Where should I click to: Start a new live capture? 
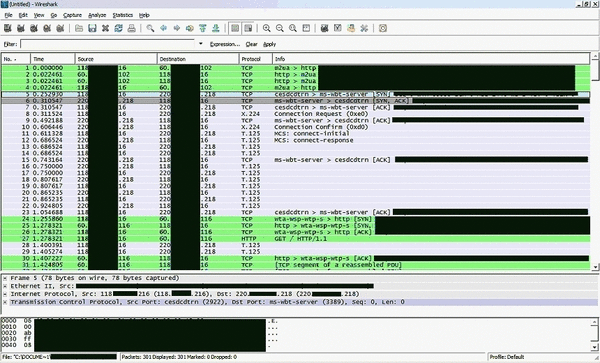pyautogui.click(x=34, y=28)
